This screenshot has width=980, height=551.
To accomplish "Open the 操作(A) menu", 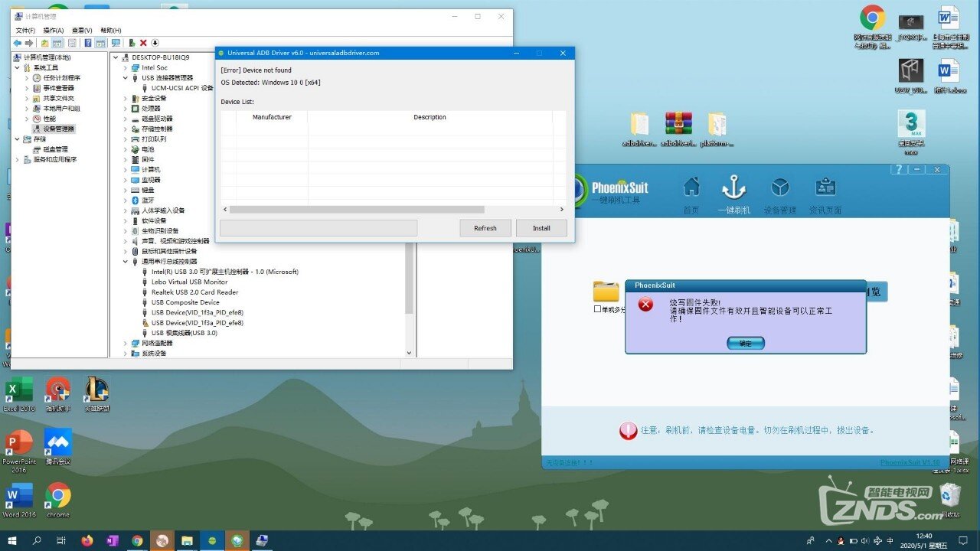I will coord(54,31).
